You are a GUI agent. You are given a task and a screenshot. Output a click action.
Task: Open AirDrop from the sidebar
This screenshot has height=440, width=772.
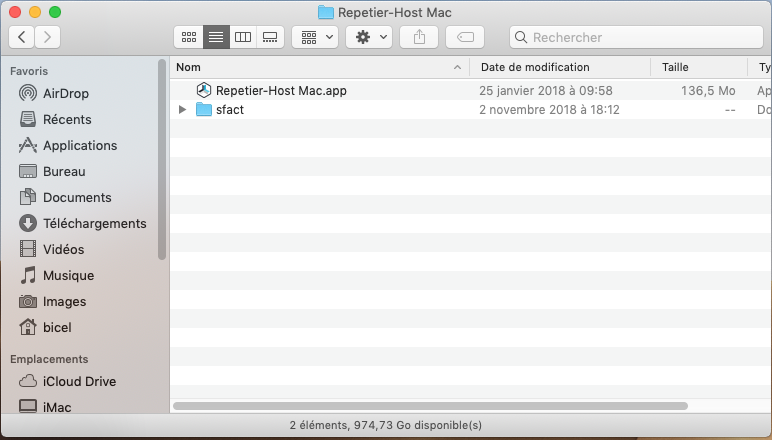pyautogui.click(x=66, y=94)
